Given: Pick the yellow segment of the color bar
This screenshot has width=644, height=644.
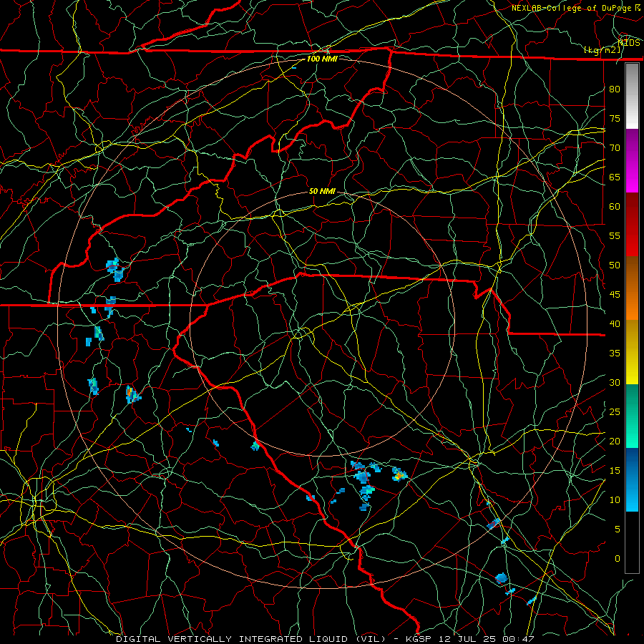Looking at the screenshot, I should tap(632, 352).
